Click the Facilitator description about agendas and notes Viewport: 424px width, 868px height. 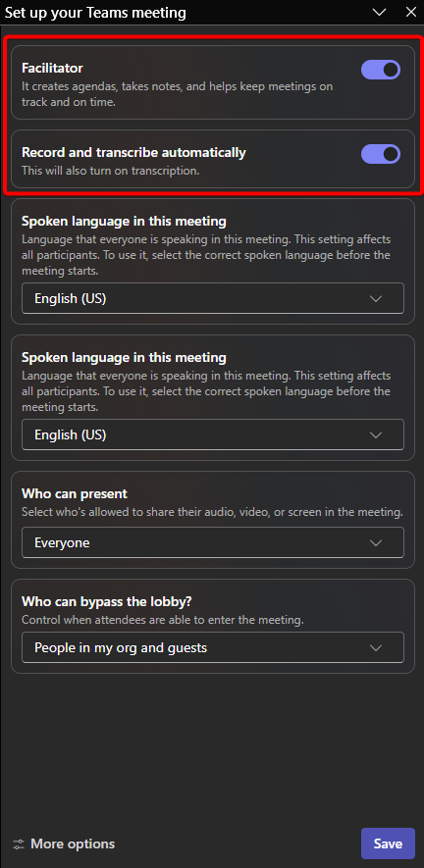[x=178, y=94]
